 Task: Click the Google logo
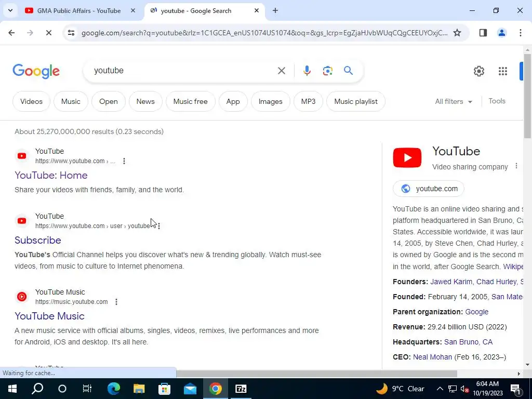tap(36, 71)
